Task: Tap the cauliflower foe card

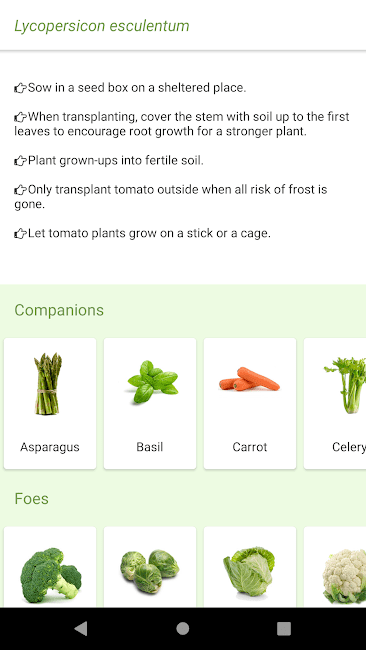Action: [x=335, y=567]
